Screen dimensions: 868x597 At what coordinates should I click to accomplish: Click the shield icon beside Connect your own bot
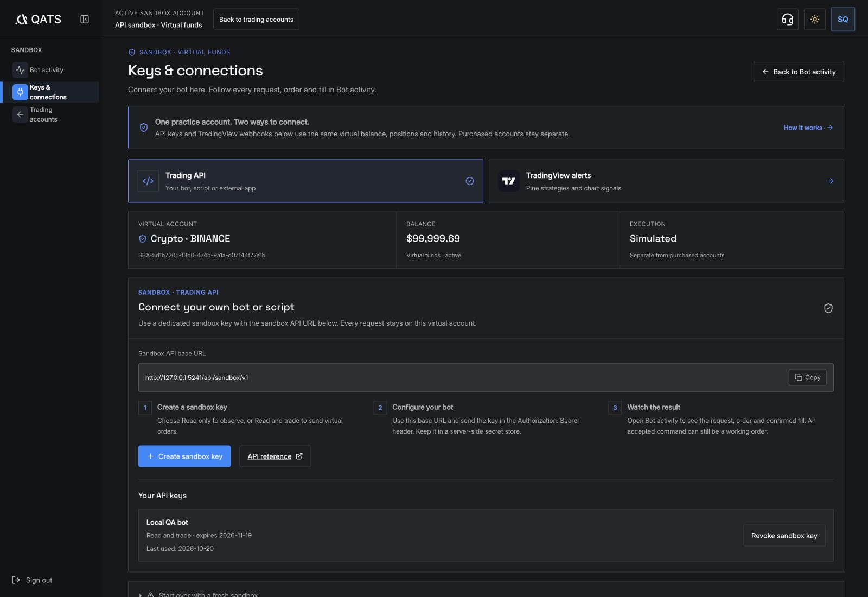tap(828, 308)
